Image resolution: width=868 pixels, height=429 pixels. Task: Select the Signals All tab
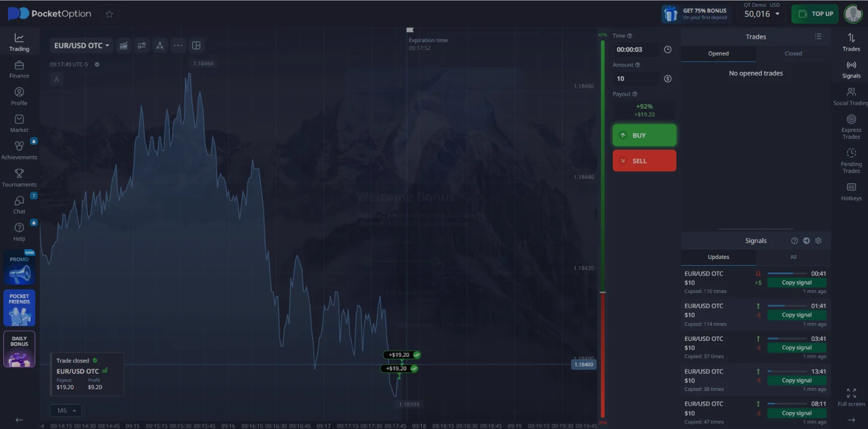(x=793, y=257)
